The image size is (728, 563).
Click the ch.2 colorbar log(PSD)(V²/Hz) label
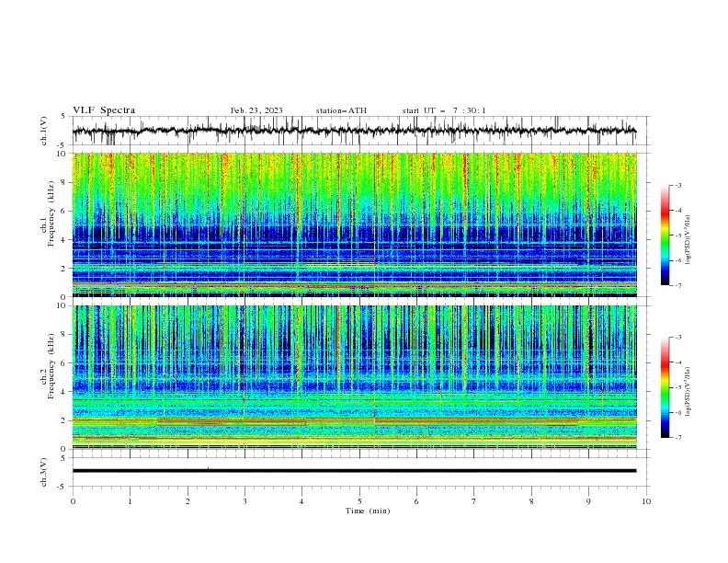click(688, 392)
